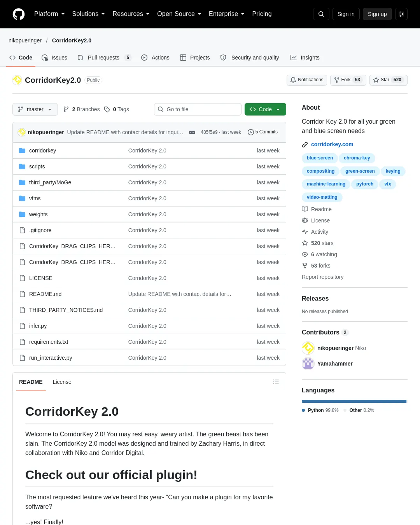This screenshot has width=420, height=525.
Task: Open the nikopueringer owner breadcrumb link
Action: coord(25,40)
